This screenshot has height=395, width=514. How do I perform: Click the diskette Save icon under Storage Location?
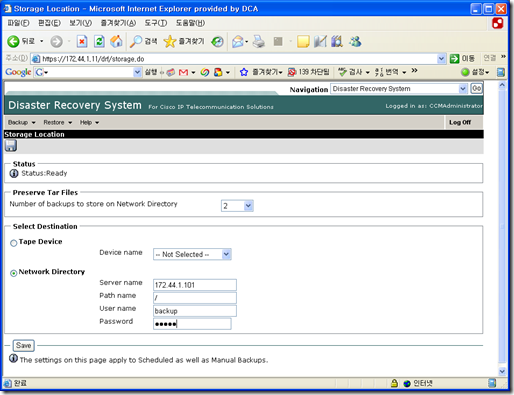click(x=11, y=146)
